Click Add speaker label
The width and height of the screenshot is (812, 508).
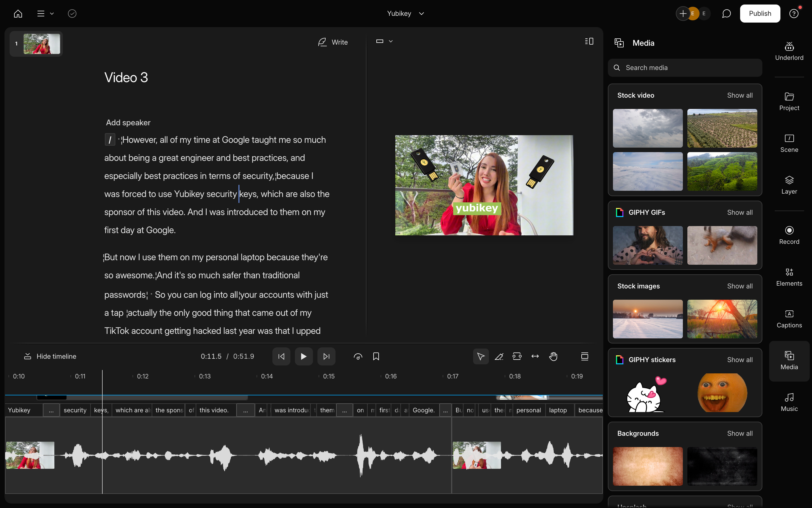tap(128, 123)
